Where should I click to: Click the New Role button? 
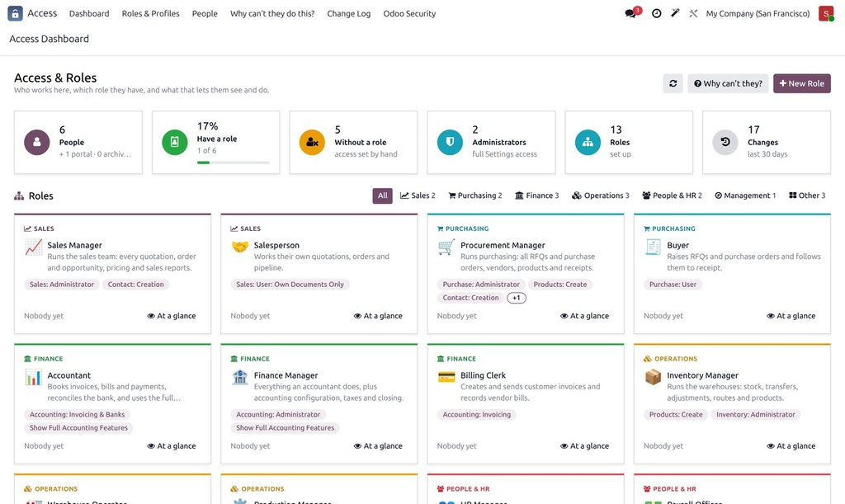click(802, 83)
